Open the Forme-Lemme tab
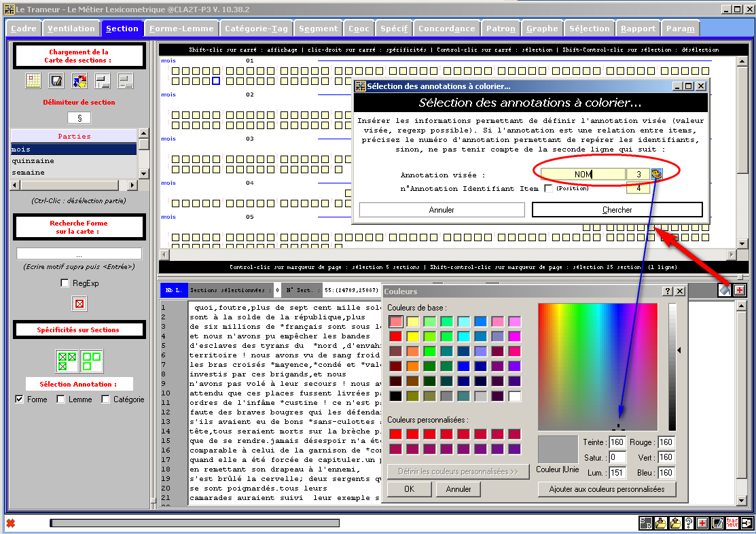The height and width of the screenshot is (534, 756). (182, 29)
